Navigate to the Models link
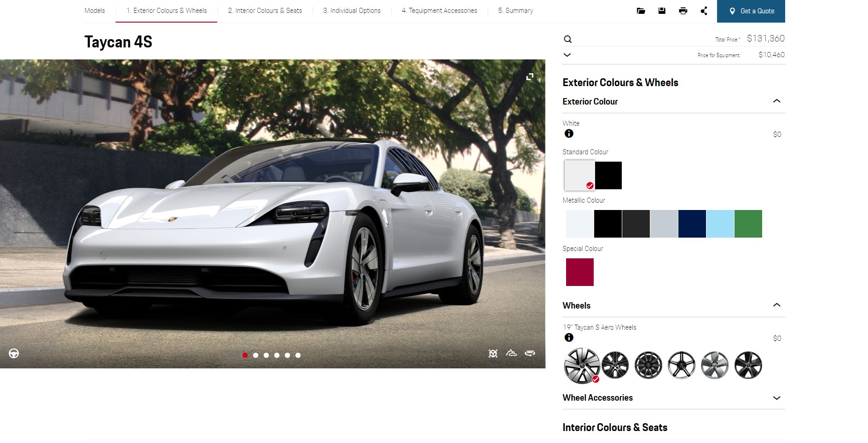Screen dimensions: 868x443 pos(95,11)
